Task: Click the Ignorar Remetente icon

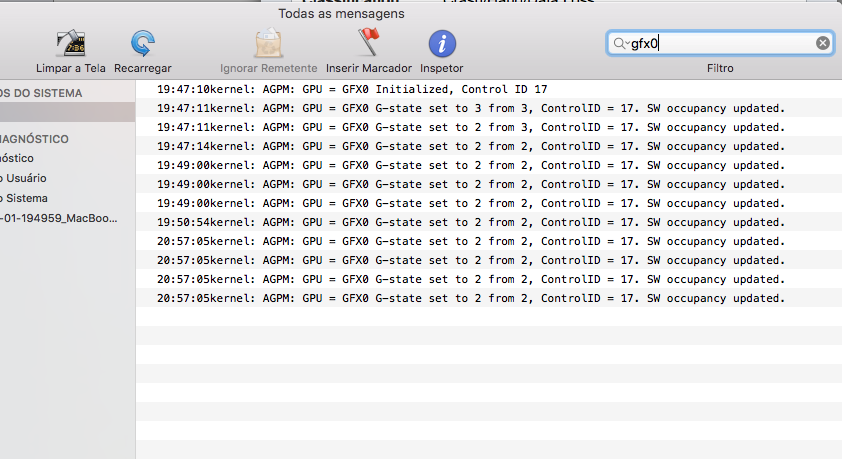Action: point(268,43)
